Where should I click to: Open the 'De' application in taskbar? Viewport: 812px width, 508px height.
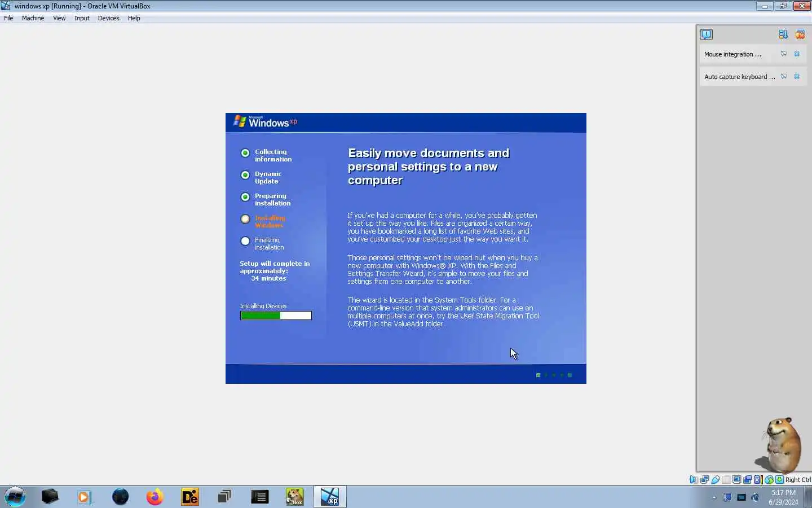click(190, 497)
